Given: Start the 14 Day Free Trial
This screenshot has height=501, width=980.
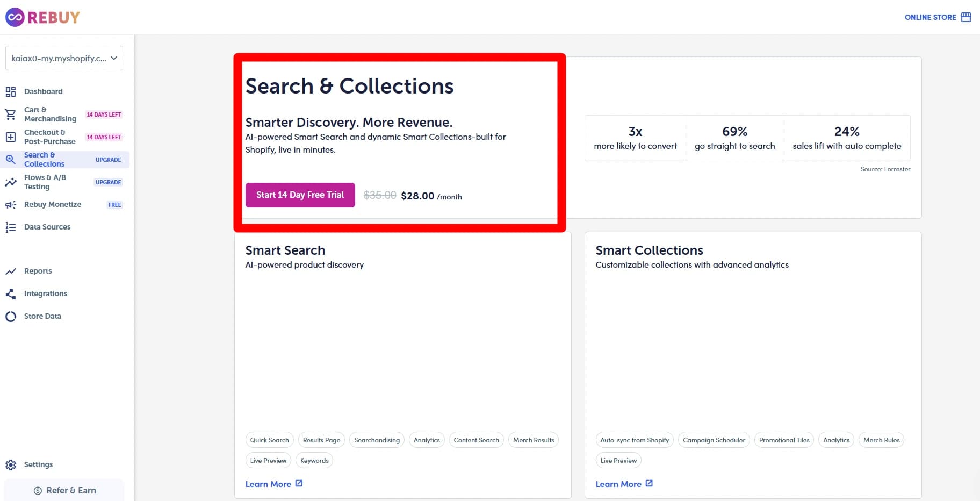Looking at the screenshot, I should click(300, 195).
